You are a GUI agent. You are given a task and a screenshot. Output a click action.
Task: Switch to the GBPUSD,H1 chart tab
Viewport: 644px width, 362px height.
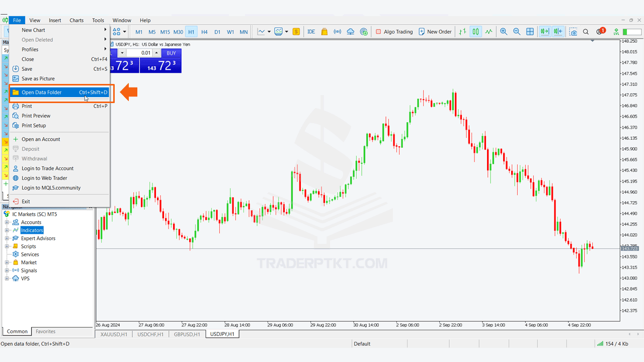(x=187, y=334)
